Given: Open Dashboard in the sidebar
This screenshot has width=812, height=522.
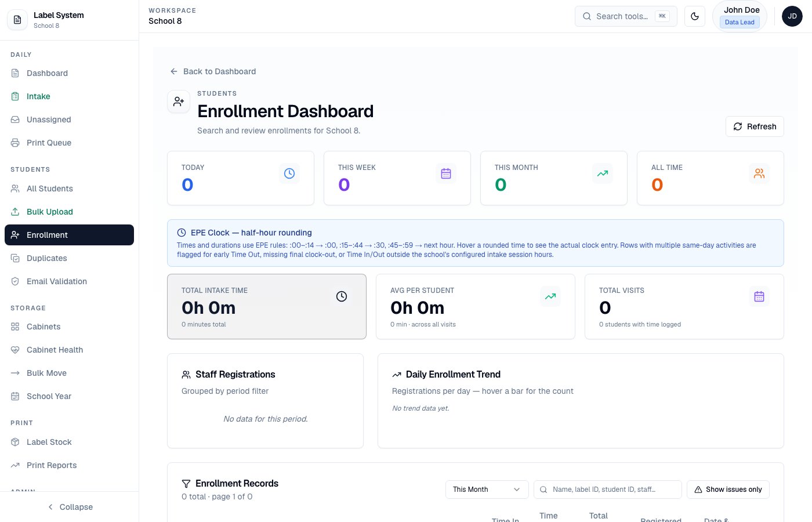Looking at the screenshot, I should (x=69, y=73).
